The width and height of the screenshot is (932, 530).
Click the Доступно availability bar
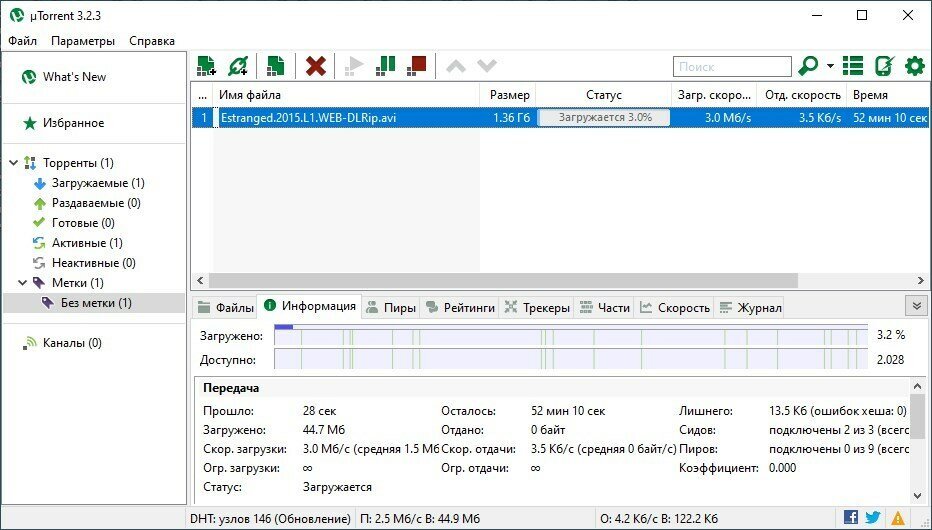(x=571, y=359)
